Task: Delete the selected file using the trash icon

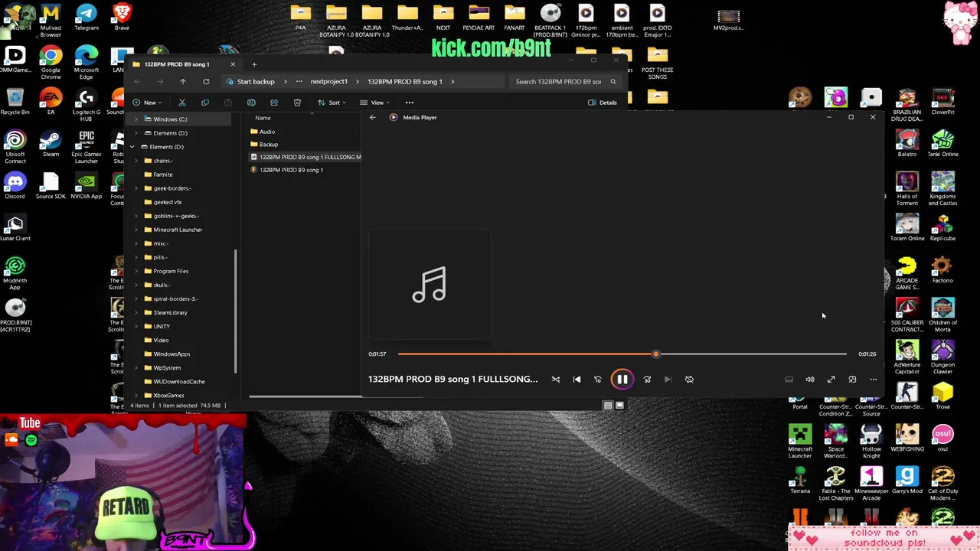Action: [297, 103]
